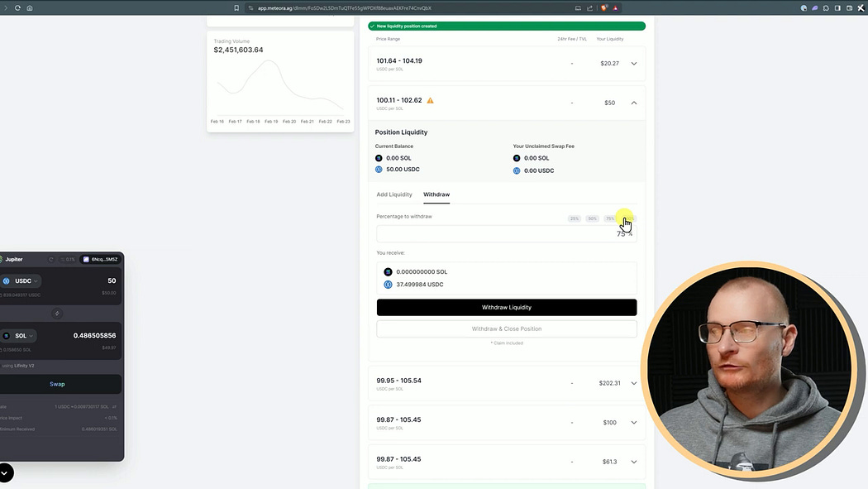Open the Brave shields icon

(604, 7)
